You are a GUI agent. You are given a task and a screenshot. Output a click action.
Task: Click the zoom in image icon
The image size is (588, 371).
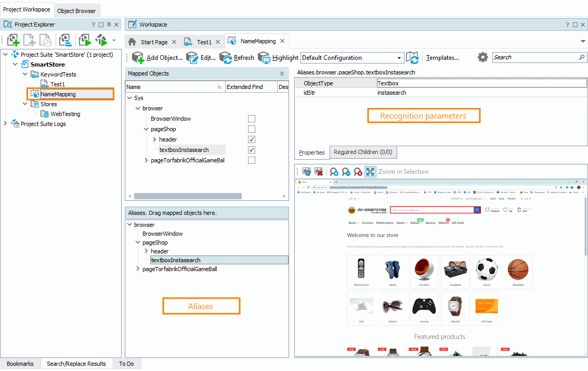pyautogui.click(x=334, y=172)
